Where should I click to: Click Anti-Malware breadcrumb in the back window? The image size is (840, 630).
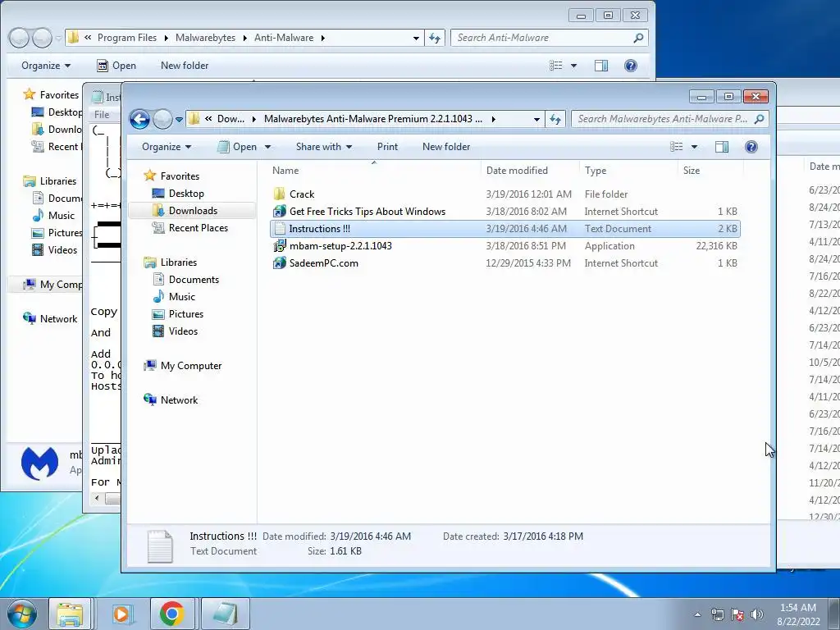[x=283, y=38]
